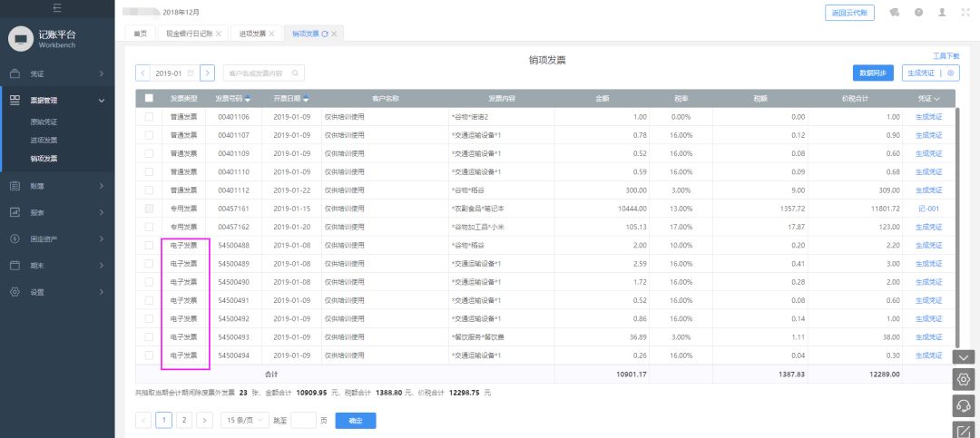
Task: Switch to the 现金银行日记账 tab
Action: (190, 34)
